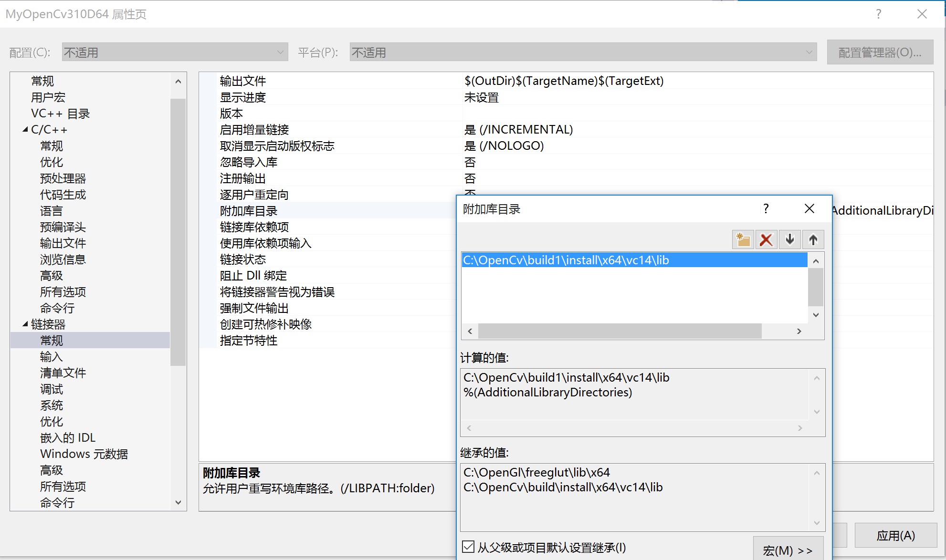This screenshot has height=560, width=946.
Task: Select 用户宏 in the property tree
Action: (x=48, y=97)
